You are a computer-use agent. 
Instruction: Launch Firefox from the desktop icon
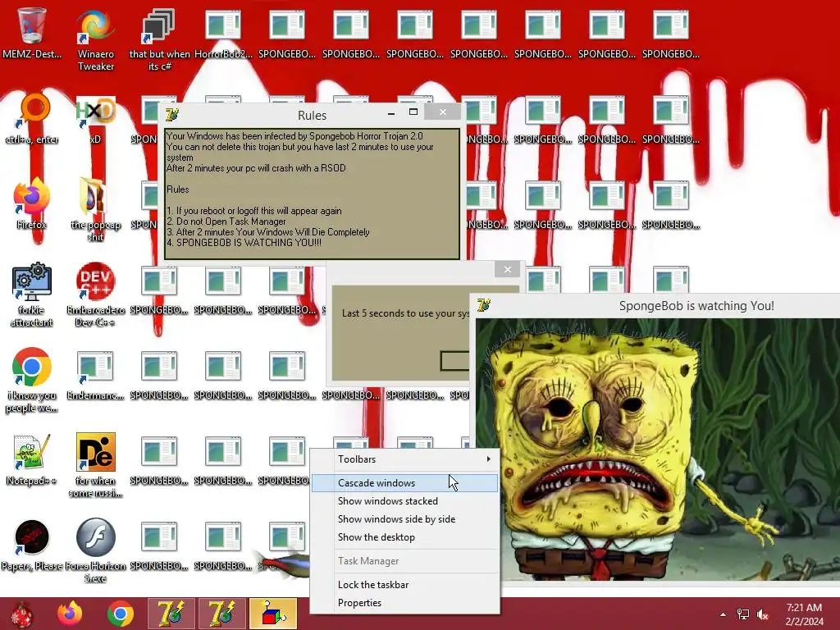[x=32, y=204]
